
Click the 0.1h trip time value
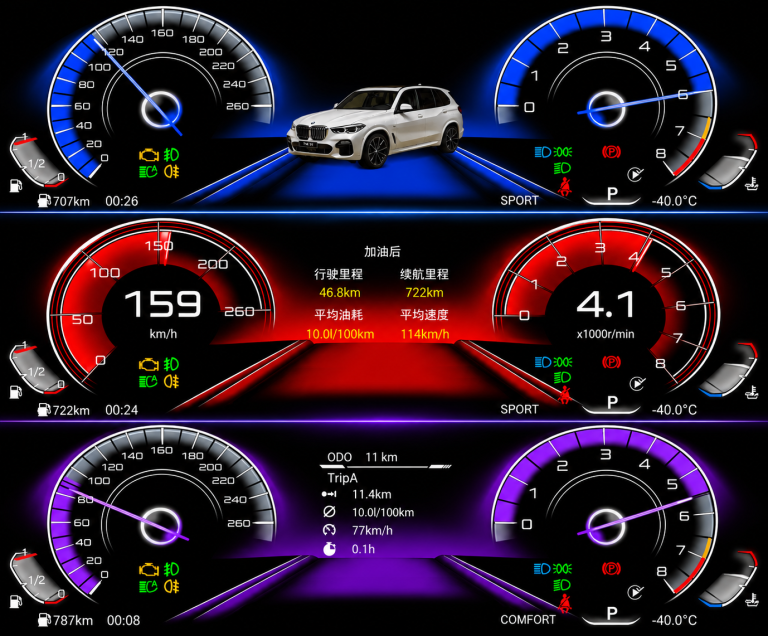(x=363, y=549)
